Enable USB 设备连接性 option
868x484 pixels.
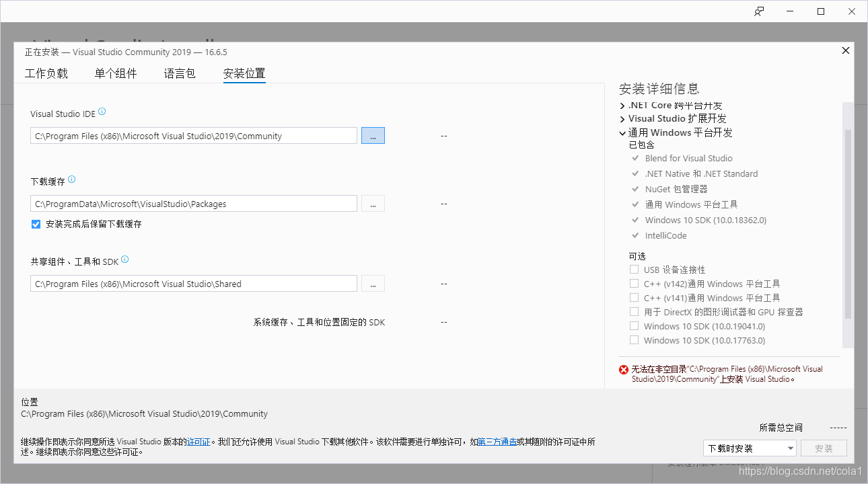click(634, 270)
